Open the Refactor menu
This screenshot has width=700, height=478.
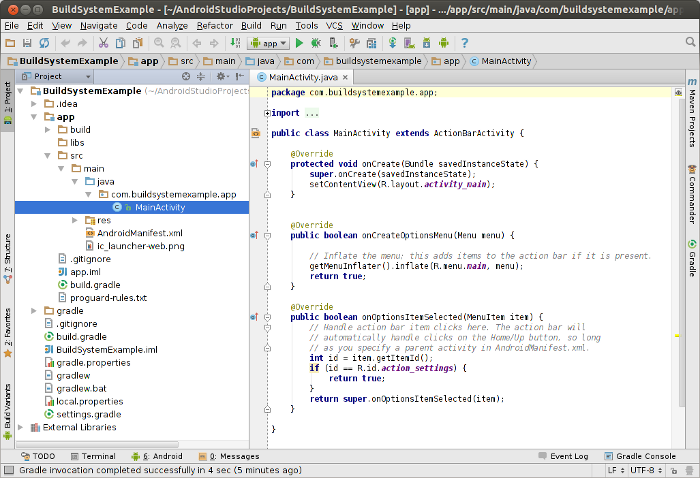pos(214,25)
